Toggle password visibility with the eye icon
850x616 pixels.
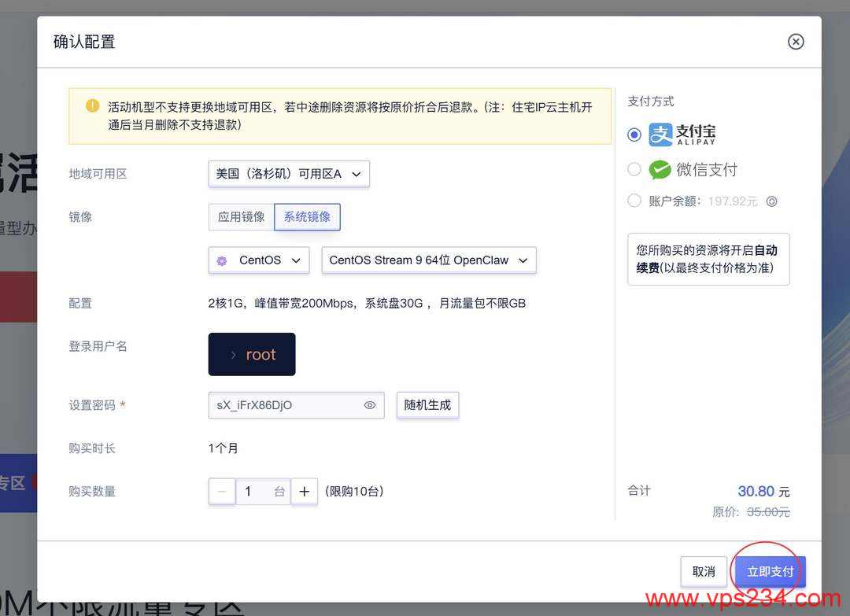(x=369, y=405)
